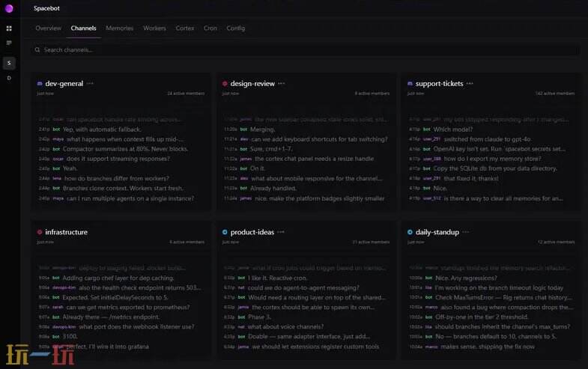
Task: Click message 'could we do agent-to-agent messaging?'
Action: point(303,287)
